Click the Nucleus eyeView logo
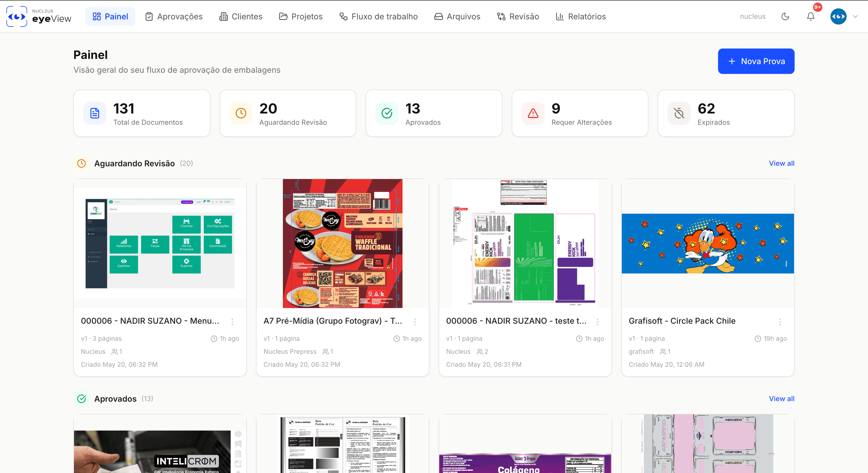This screenshot has width=868, height=473. [x=39, y=16]
